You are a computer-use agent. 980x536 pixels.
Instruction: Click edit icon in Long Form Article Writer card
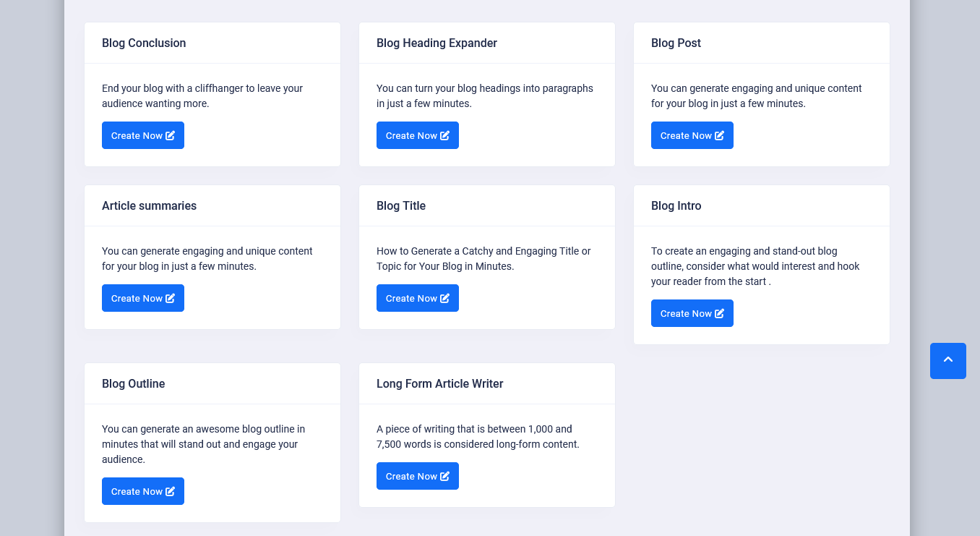[x=445, y=476]
